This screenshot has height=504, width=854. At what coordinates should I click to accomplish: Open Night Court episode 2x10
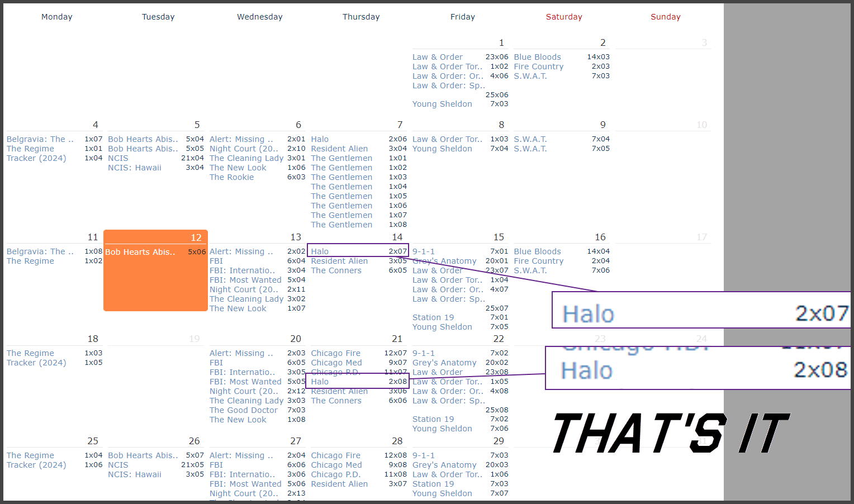[244, 149]
